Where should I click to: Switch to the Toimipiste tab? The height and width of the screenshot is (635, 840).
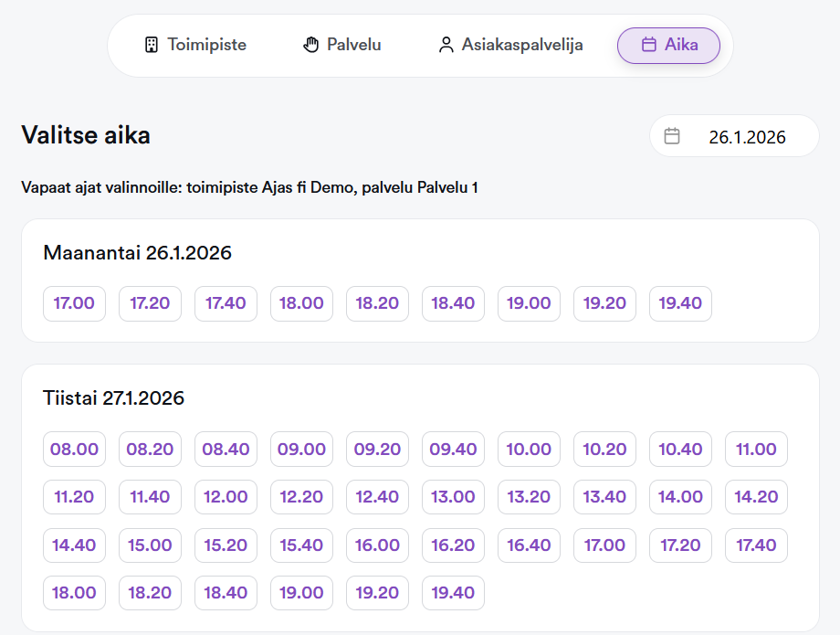(x=194, y=43)
